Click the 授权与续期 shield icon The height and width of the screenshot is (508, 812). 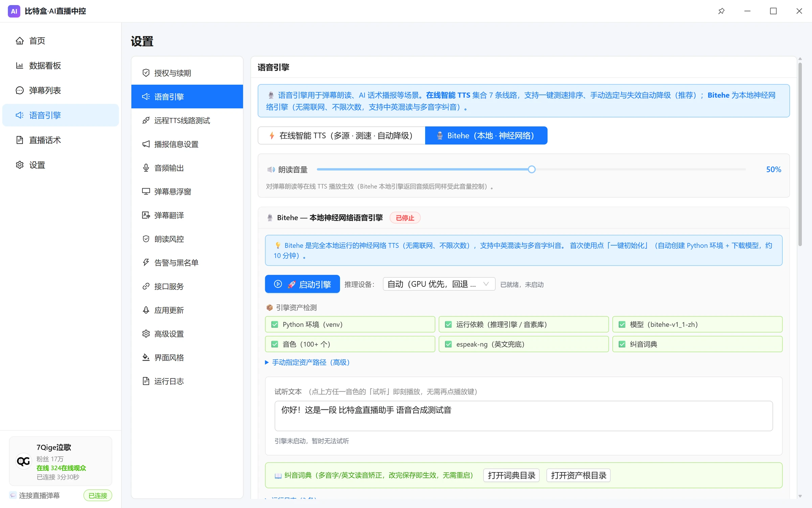click(x=146, y=73)
